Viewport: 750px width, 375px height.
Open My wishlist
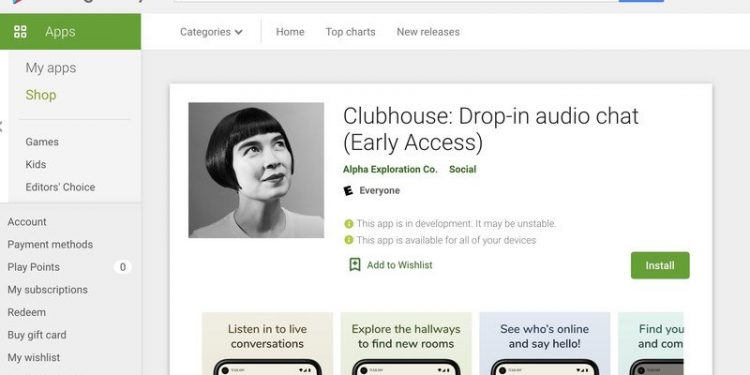pos(33,357)
